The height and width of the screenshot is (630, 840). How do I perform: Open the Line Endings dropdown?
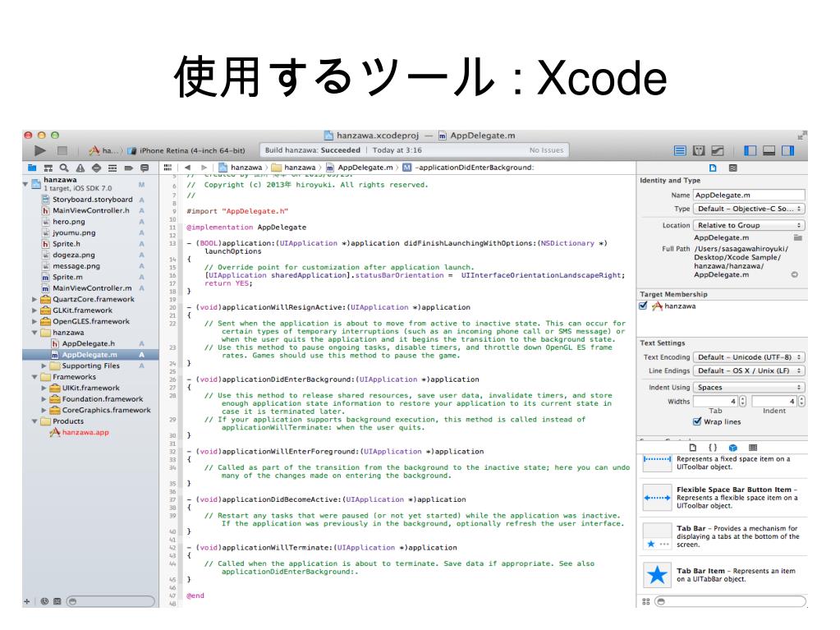[x=749, y=370]
